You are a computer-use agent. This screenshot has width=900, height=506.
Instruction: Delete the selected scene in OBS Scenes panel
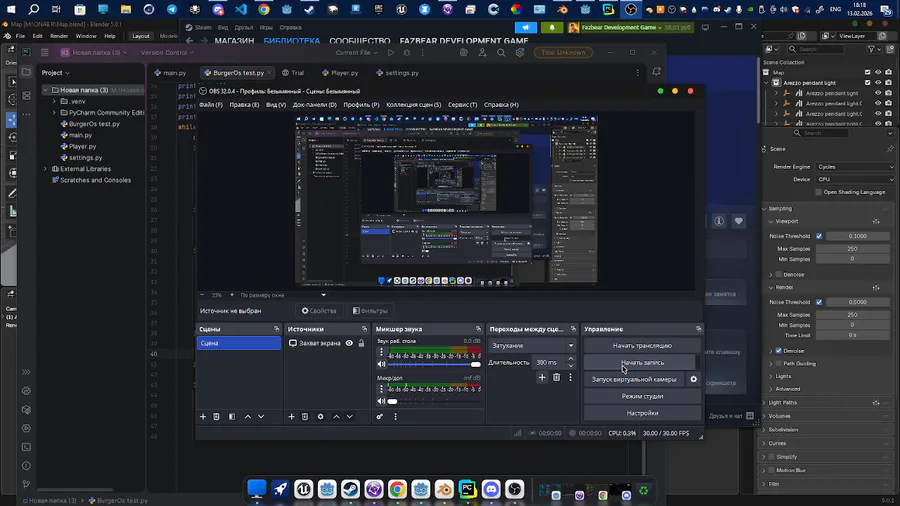click(x=216, y=417)
